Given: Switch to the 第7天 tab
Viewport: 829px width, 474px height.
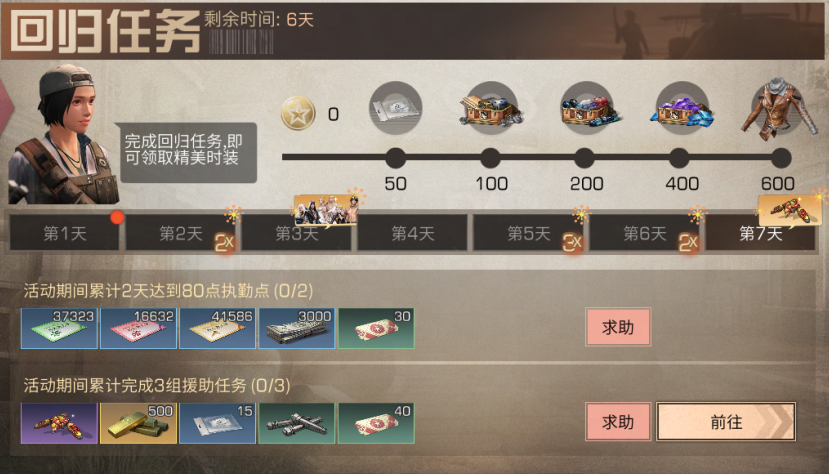Looking at the screenshot, I should point(760,233).
